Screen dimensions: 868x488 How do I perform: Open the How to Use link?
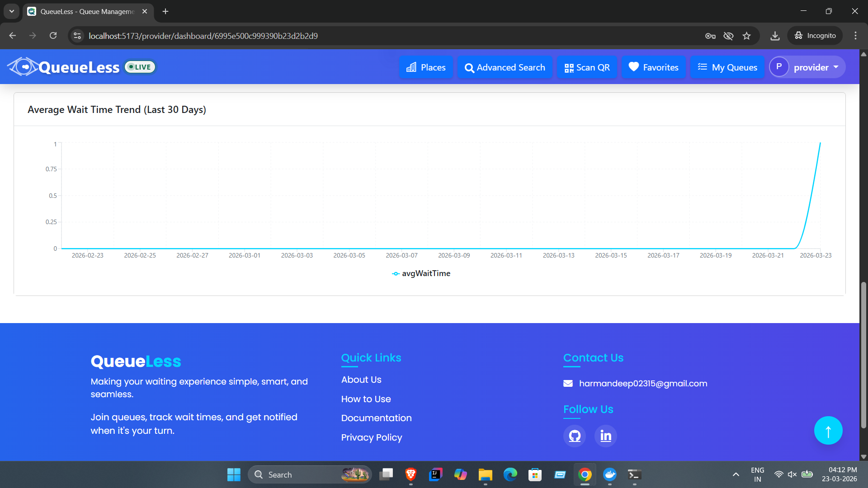point(366,399)
